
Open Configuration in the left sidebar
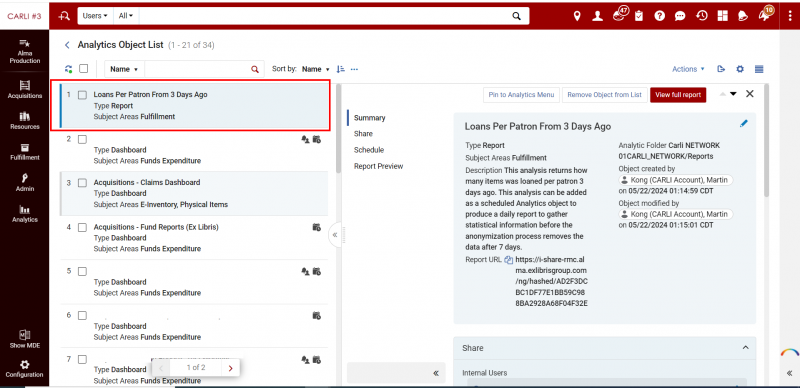coord(24,369)
